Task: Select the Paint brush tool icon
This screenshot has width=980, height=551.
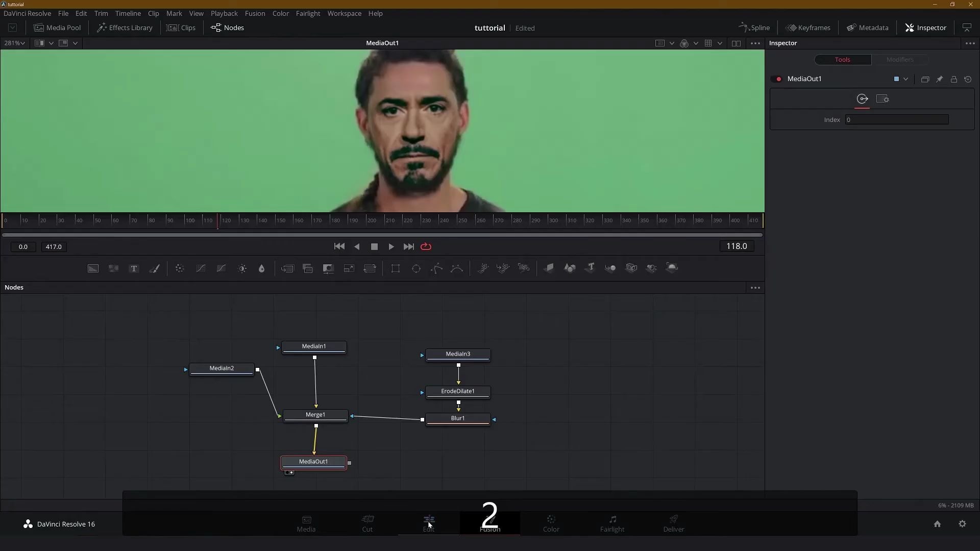Action: click(154, 268)
